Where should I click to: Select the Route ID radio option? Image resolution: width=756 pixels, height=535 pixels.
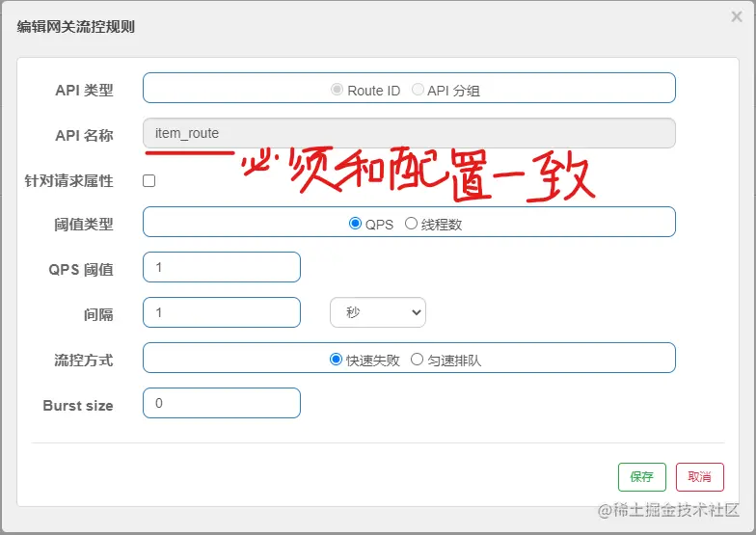pyautogui.click(x=337, y=90)
